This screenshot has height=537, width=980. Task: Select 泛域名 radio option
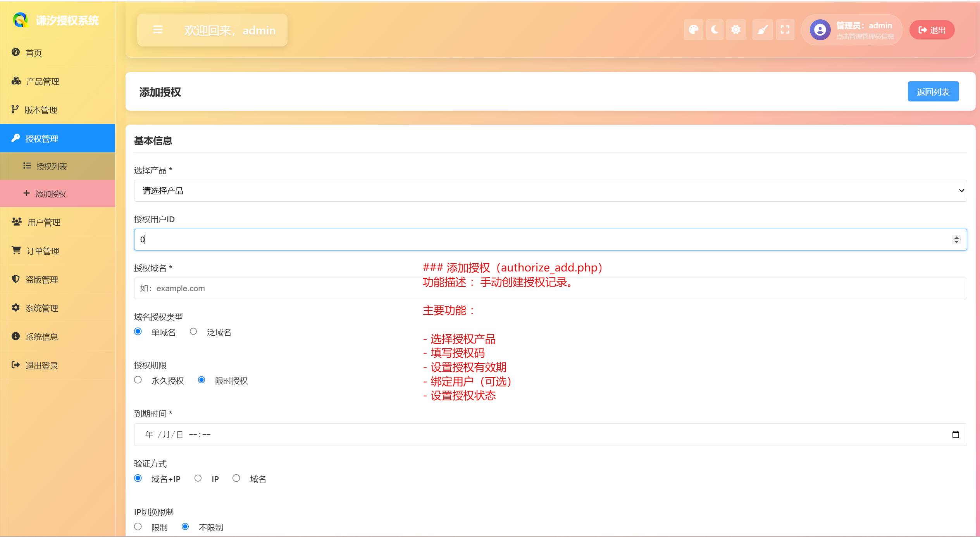coord(193,332)
